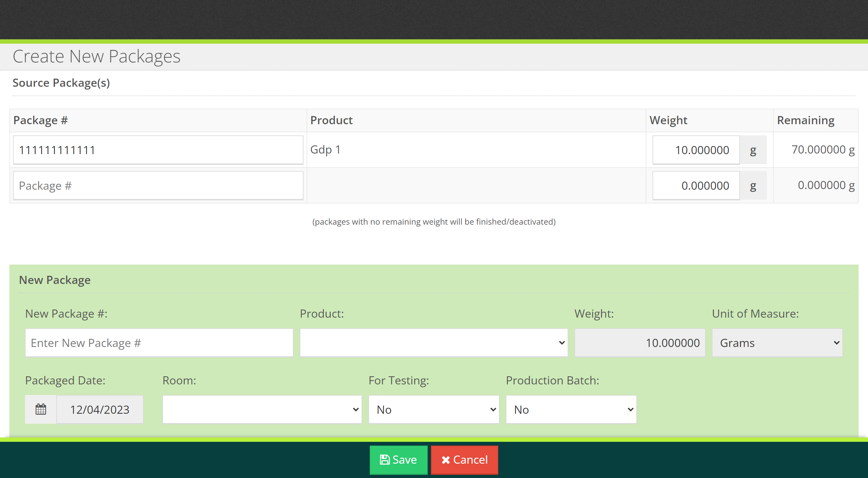Select the 70.000000 g remaining value

(x=823, y=149)
